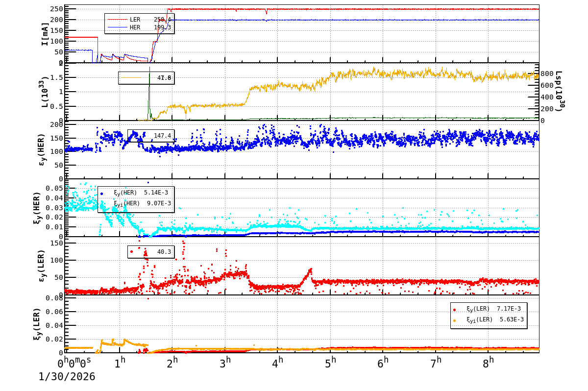The height and width of the screenshot is (391, 588).
Task: Click the ξy(LER) 7.17E-3 legend value
Action: click(x=509, y=310)
